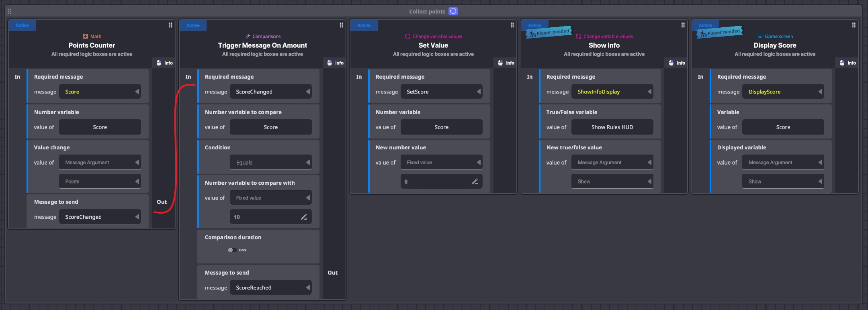Toggle Active state on Points Counter

coord(22,25)
